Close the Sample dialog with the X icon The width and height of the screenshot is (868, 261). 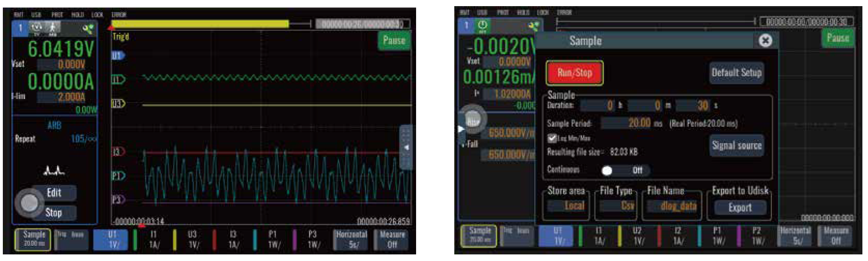[765, 41]
